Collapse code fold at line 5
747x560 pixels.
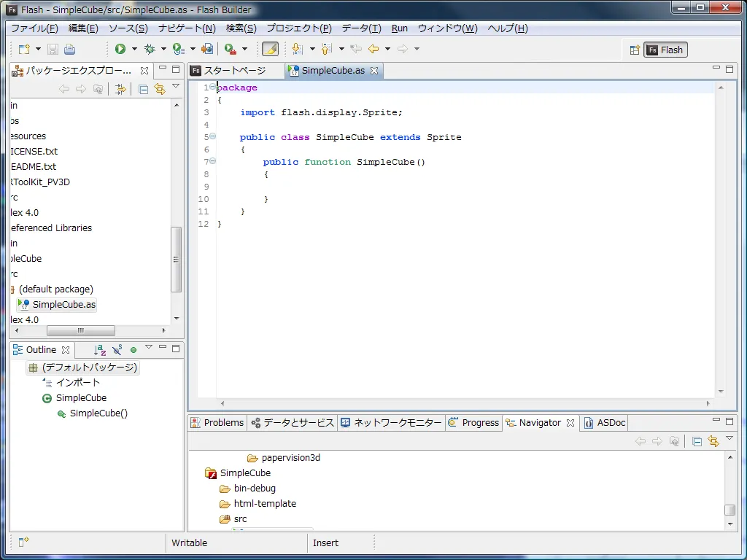tap(213, 136)
